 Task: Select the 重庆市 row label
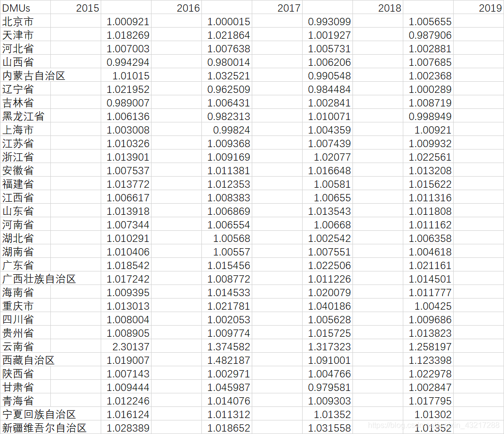pyautogui.click(x=25, y=305)
